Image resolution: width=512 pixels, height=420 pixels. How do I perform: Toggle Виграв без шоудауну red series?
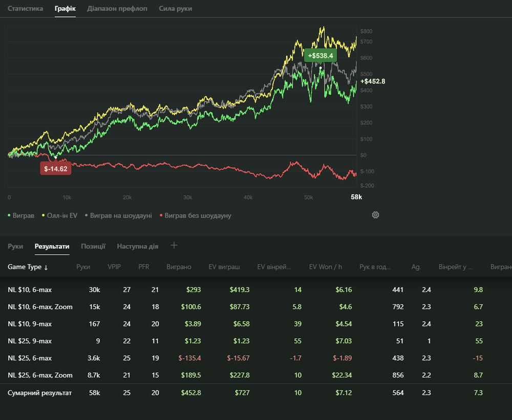(195, 216)
